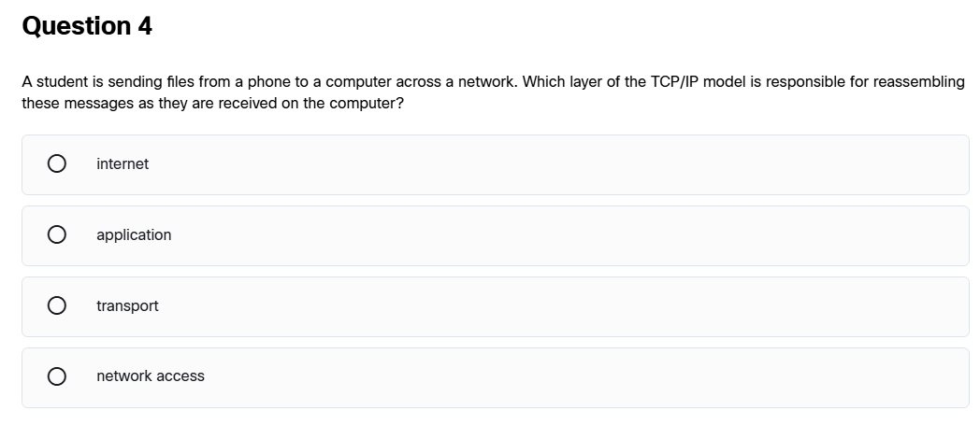Image resolution: width=980 pixels, height=425 pixels.
Task: Pick the "network access" radio button
Action: click(57, 376)
